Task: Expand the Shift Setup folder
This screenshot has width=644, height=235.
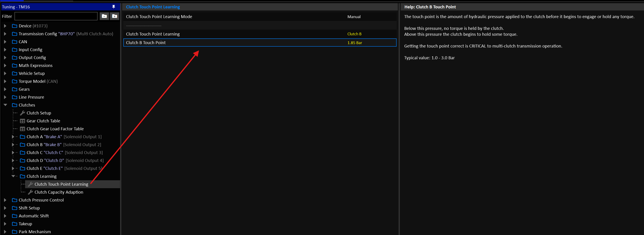Action: [x=5, y=208]
